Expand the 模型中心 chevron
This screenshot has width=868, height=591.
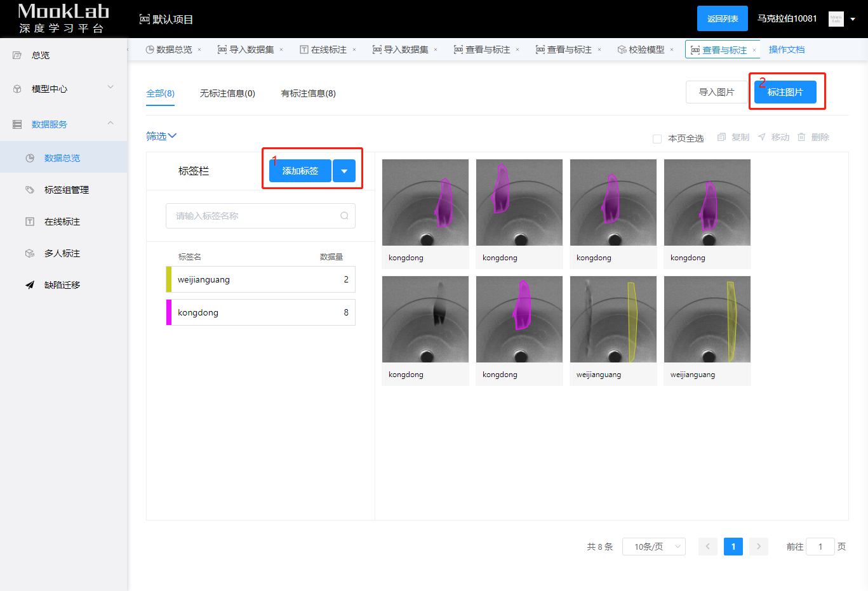click(x=110, y=87)
